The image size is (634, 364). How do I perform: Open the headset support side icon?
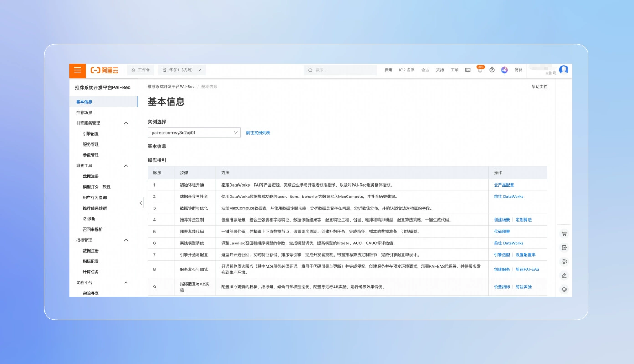[564, 289]
